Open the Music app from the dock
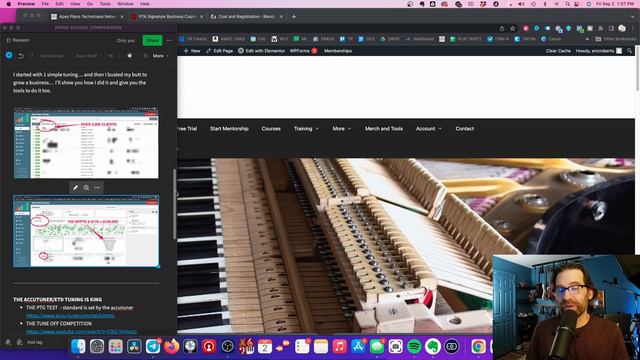 click(x=340, y=347)
